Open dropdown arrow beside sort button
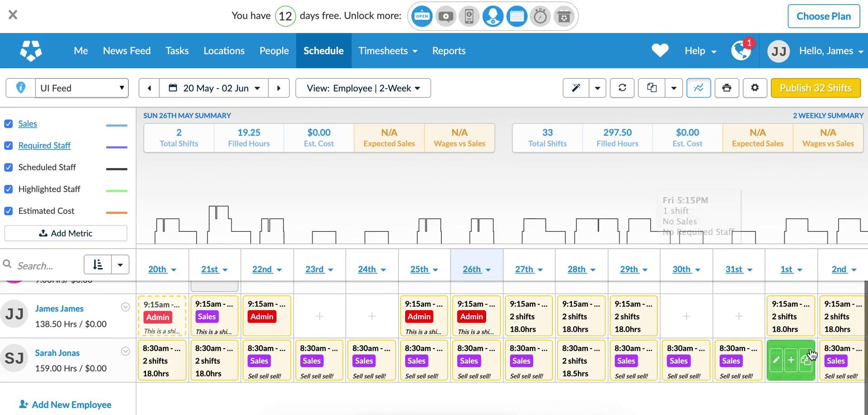 point(120,264)
